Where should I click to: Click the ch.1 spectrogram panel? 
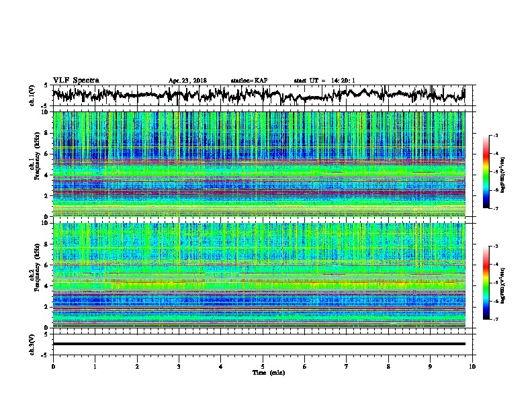click(x=259, y=164)
